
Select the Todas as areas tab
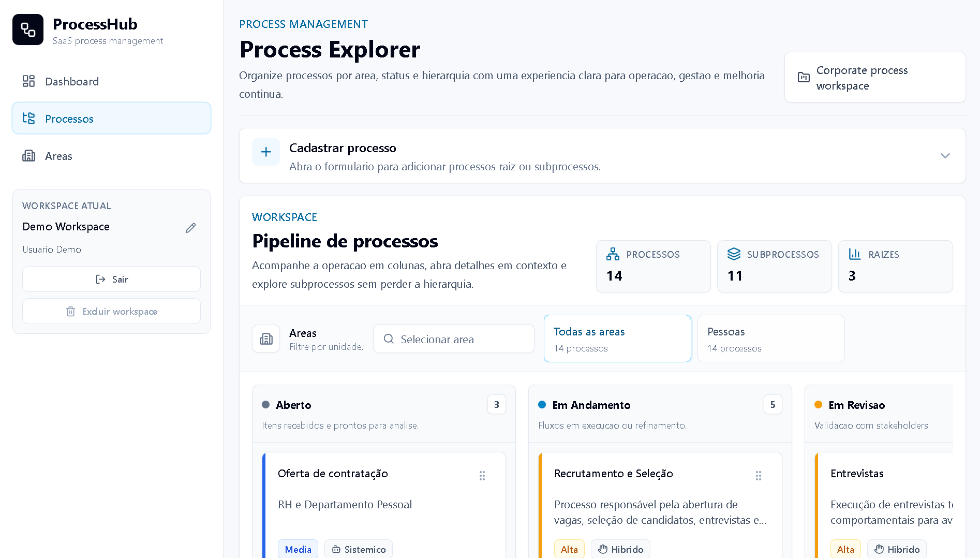617,339
